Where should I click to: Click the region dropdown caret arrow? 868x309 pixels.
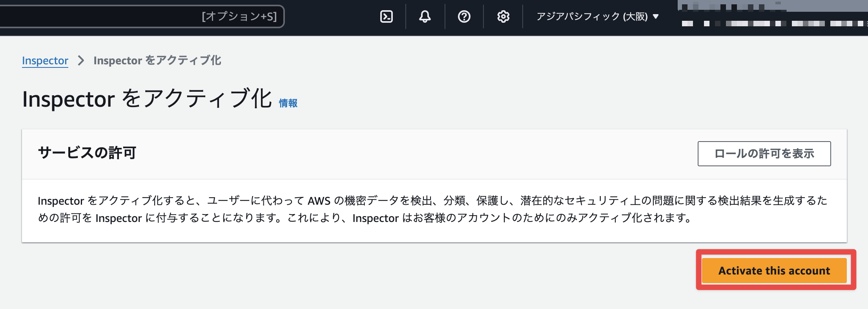click(x=656, y=16)
